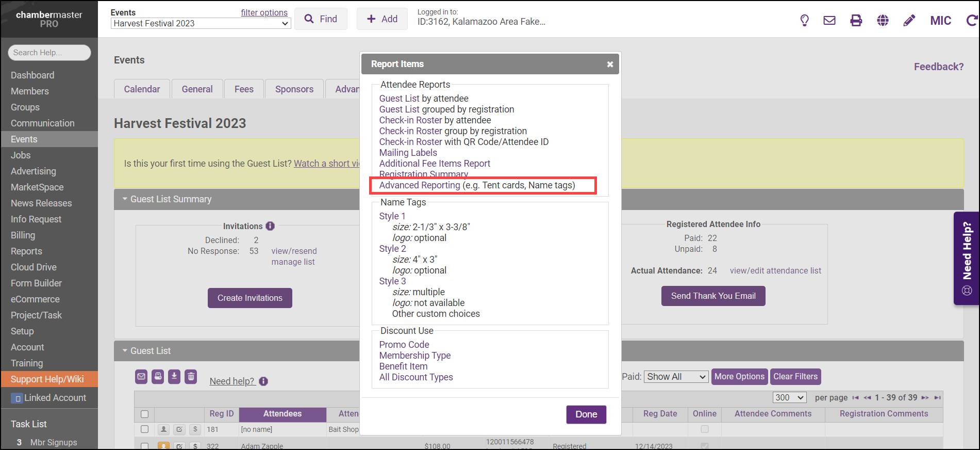Screen dimensions: 980x450
Task: Collapse the Guest List Summary section
Action: pos(125,199)
